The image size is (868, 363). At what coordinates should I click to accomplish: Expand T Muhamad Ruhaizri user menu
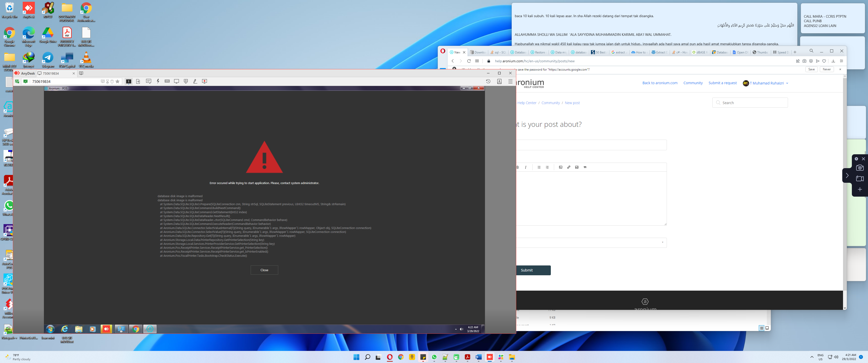[766, 83]
